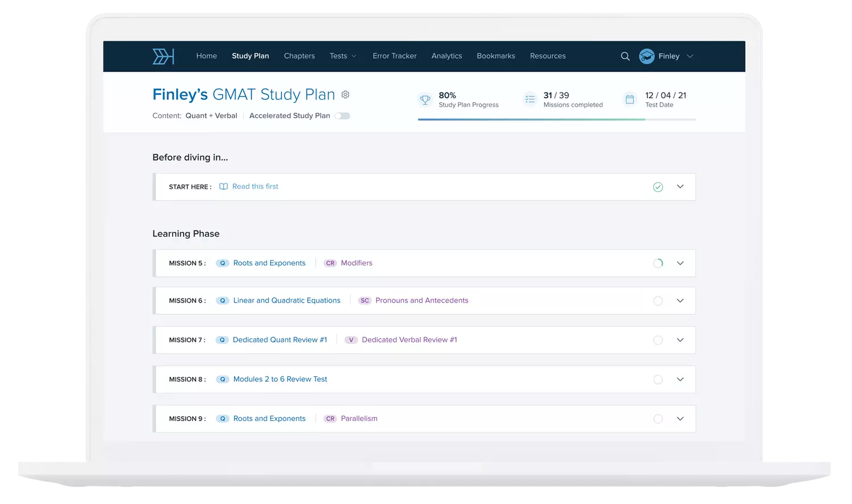This screenshot has height=504, width=852.
Task: Click the 12 / 04 / 21 Test Date
Action: [x=666, y=100]
